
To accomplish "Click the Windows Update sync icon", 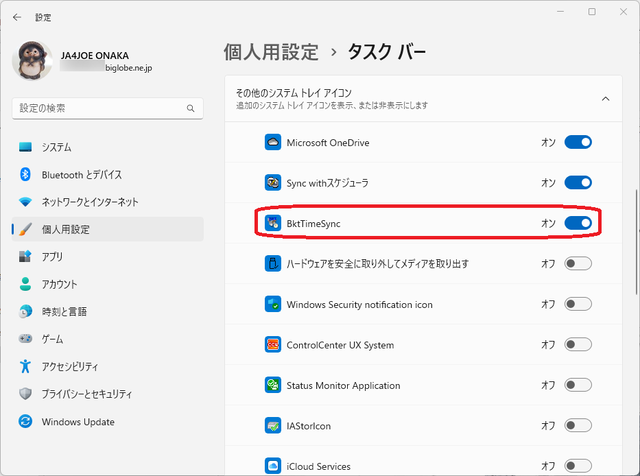I will pyautogui.click(x=25, y=421).
